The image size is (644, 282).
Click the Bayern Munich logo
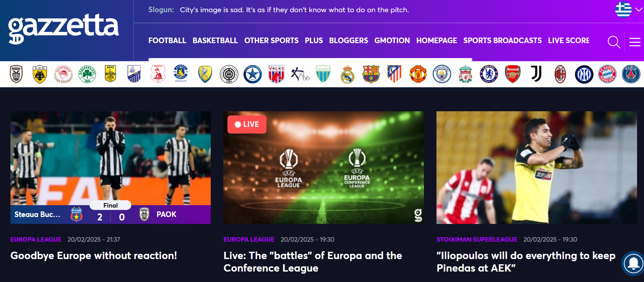tap(607, 74)
